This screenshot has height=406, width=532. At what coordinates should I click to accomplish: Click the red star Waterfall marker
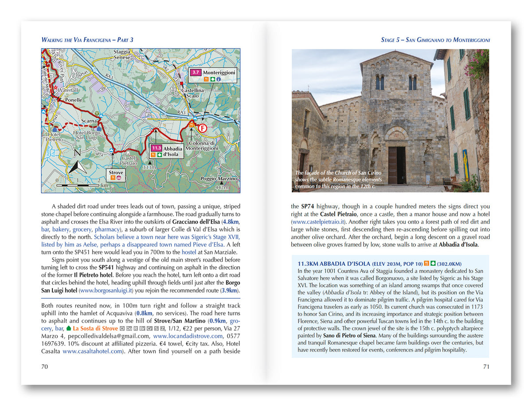pos(55,88)
